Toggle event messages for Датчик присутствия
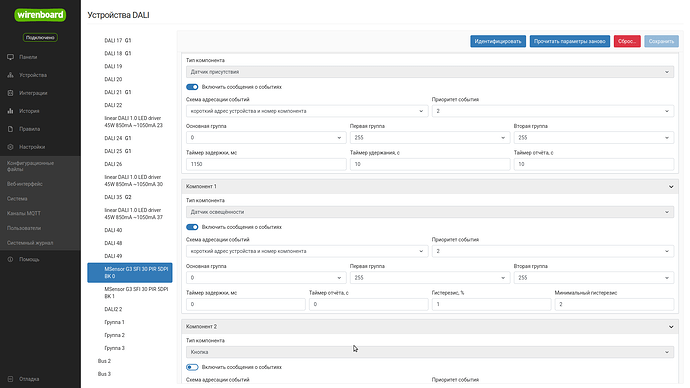This screenshot has height=388, width=690. (x=192, y=87)
